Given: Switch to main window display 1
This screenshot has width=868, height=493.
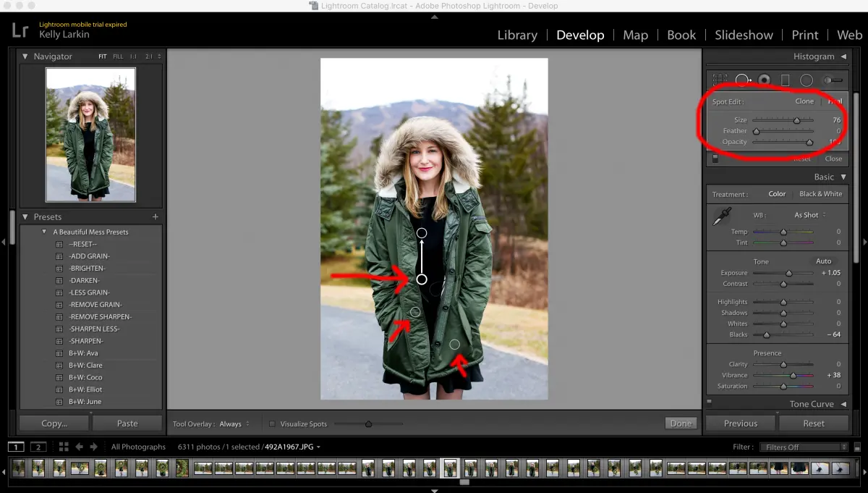Looking at the screenshot, I should coord(16,447).
